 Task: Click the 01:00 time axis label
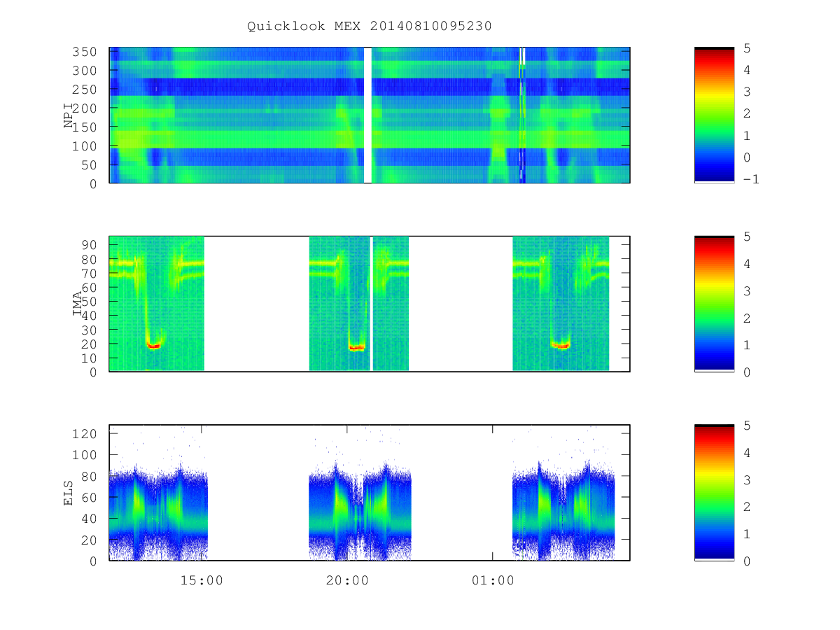492,580
